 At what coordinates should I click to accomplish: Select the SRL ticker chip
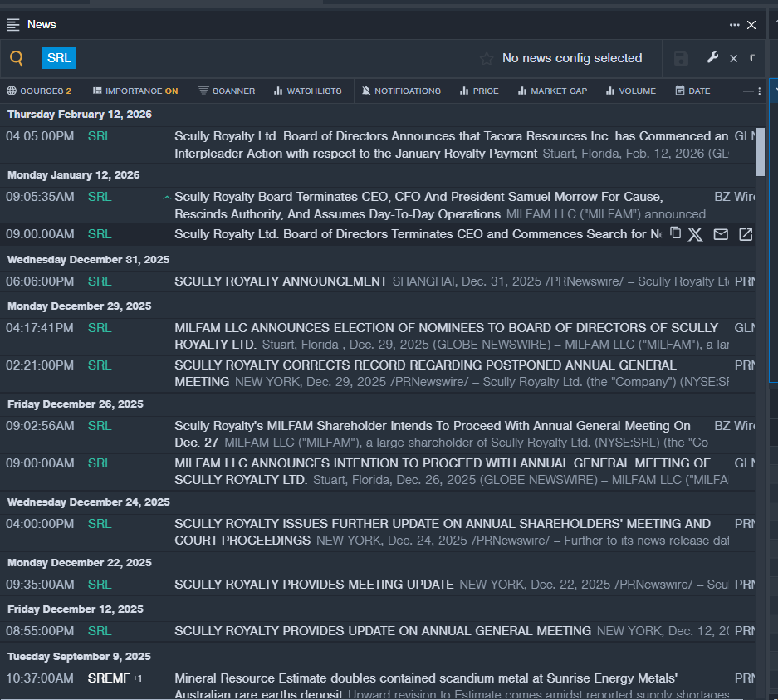(59, 58)
